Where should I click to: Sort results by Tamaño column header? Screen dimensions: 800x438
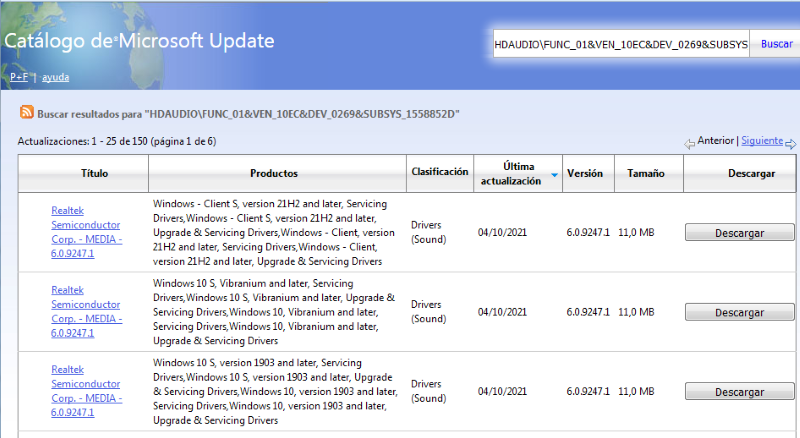coord(645,173)
